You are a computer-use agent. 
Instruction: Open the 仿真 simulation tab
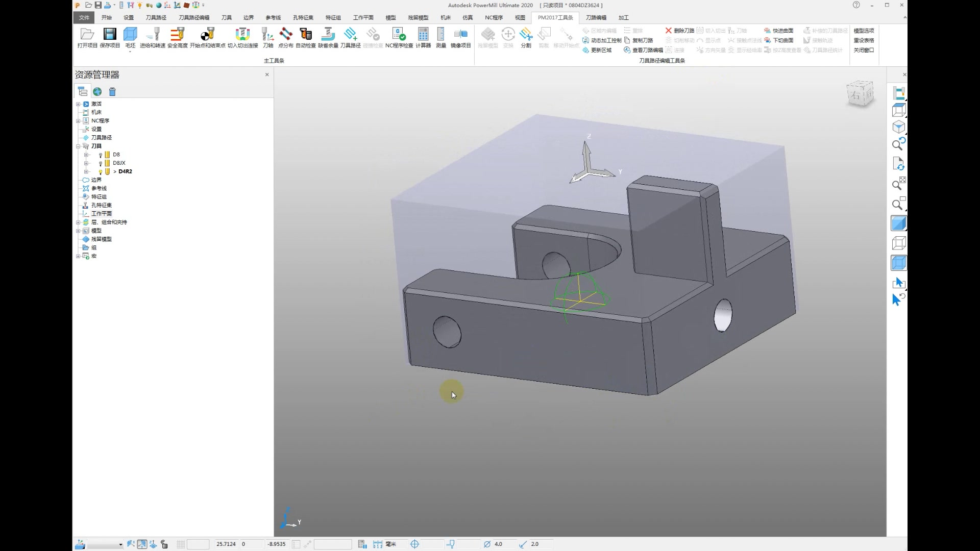(x=468, y=17)
